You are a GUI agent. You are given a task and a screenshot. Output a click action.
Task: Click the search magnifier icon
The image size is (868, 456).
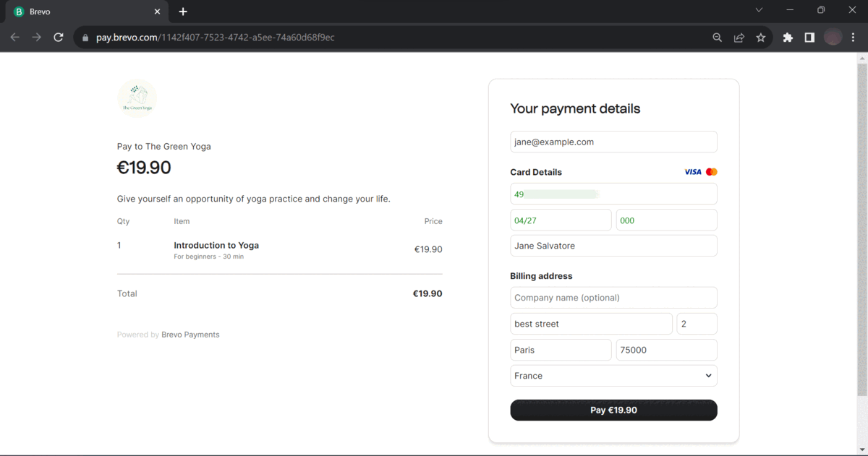point(717,37)
